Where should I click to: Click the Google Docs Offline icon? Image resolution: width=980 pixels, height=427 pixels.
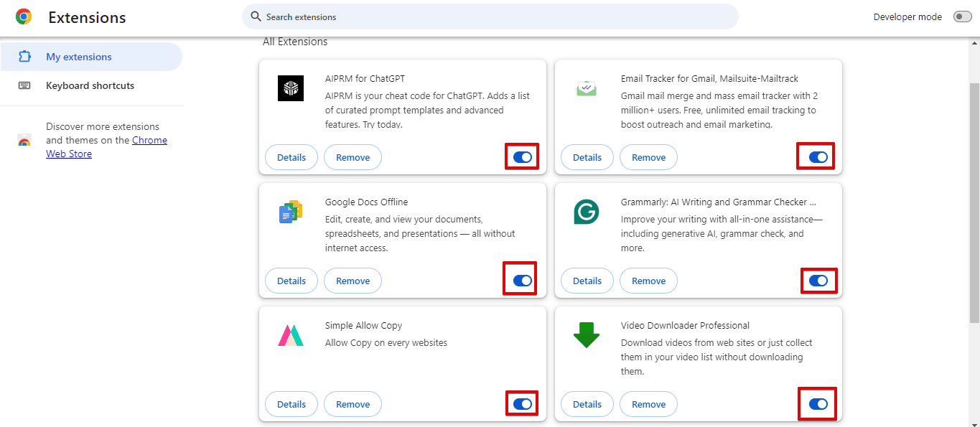click(x=291, y=212)
